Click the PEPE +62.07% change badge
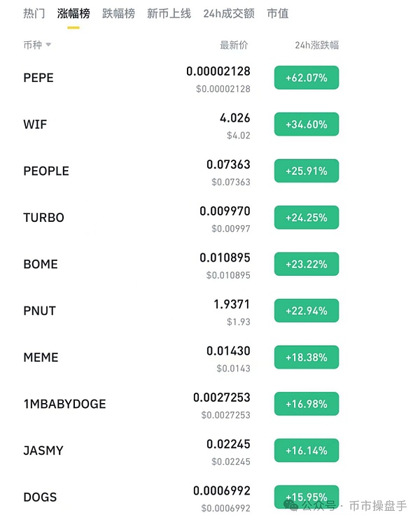The image size is (420, 522). pos(307,78)
